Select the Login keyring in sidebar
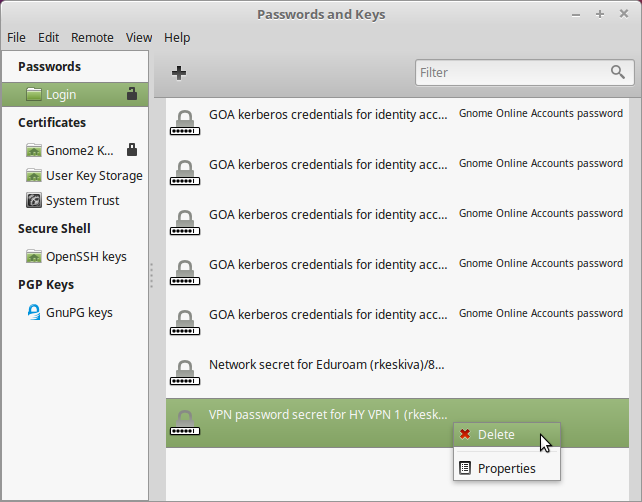This screenshot has height=502, width=642. (75, 94)
